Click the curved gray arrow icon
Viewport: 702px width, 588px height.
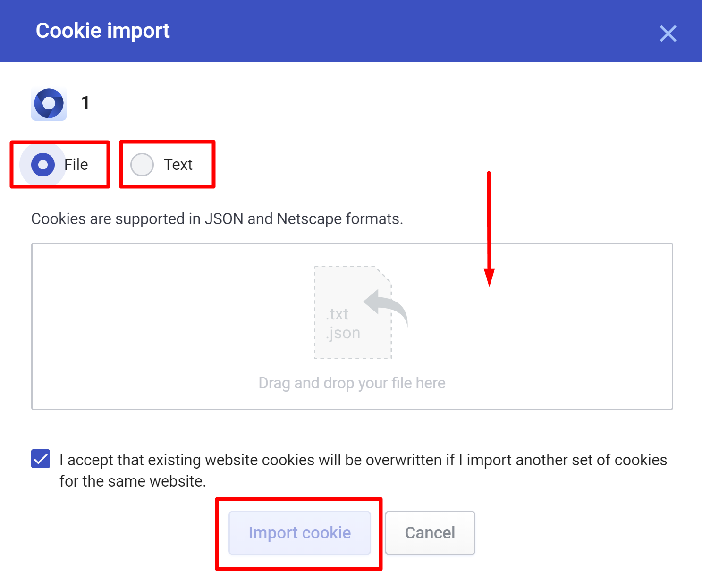tap(386, 307)
